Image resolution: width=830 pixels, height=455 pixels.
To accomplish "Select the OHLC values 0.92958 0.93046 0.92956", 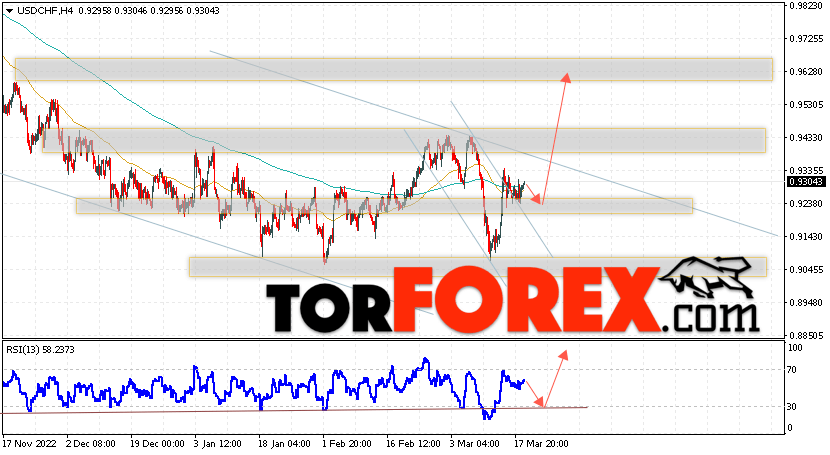I will tap(129, 11).
